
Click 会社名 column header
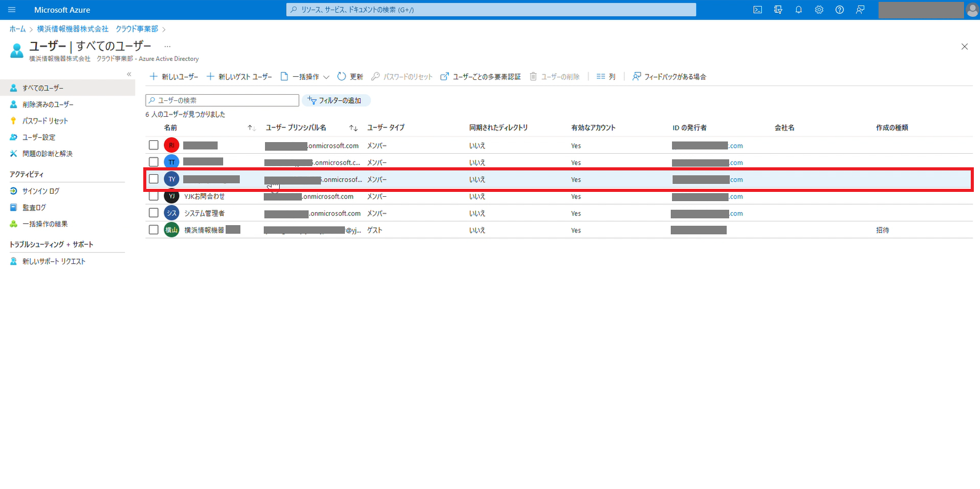point(784,128)
